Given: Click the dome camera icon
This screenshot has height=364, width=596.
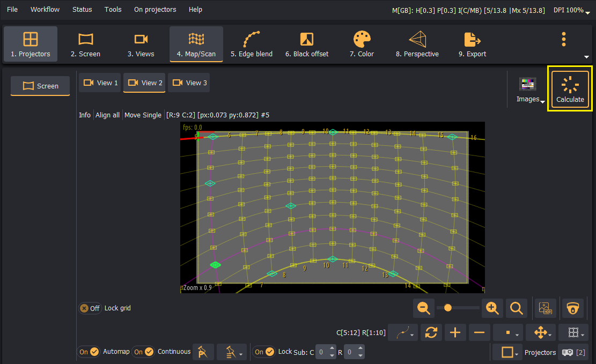Looking at the screenshot, I should click(x=573, y=308).
